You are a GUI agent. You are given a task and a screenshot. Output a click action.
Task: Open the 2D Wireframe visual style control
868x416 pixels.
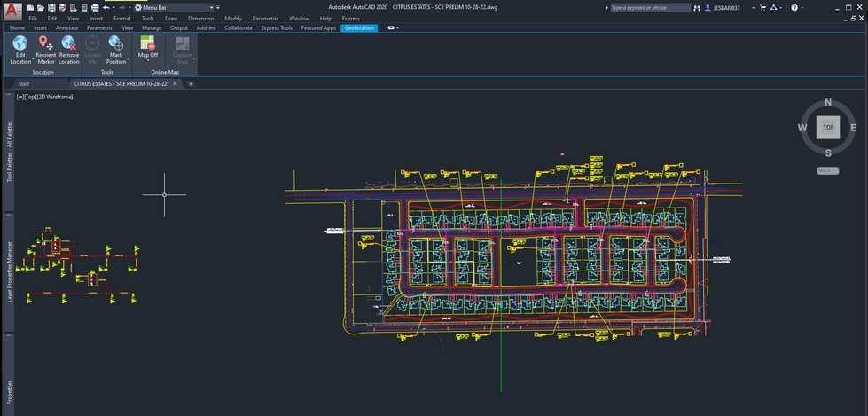[54, 96]
